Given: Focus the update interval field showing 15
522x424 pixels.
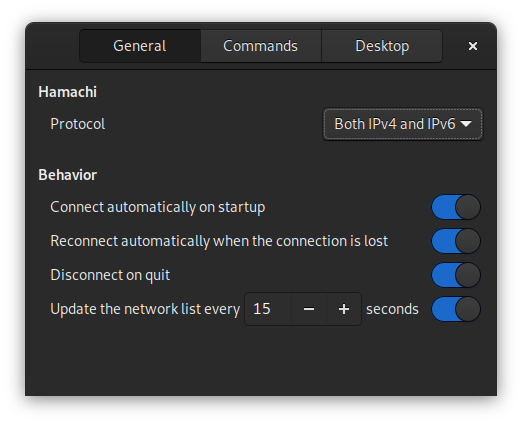Looking at the screenshot, I should [268, 309].
